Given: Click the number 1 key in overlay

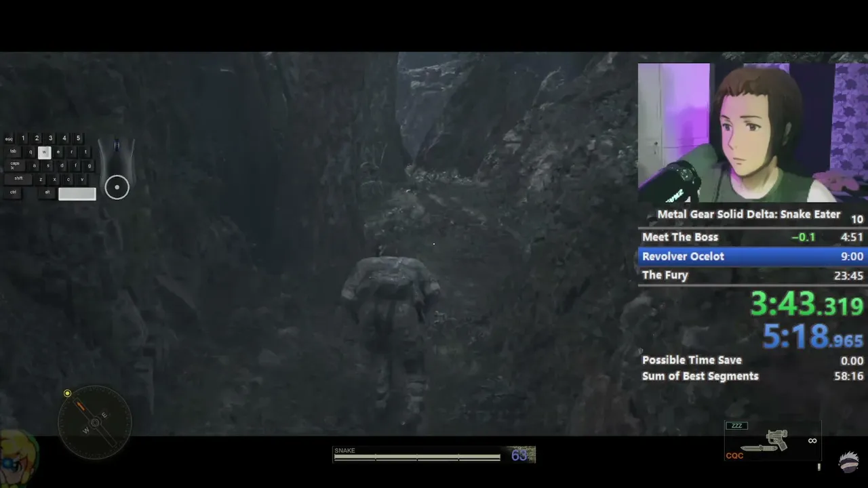Looking at the screenshot, I should pos(23,138).
